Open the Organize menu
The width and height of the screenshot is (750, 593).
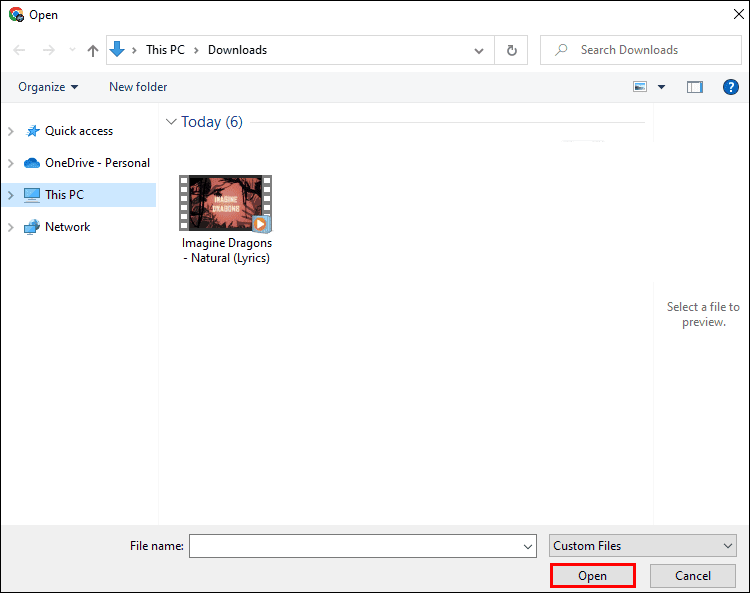tap(48, 87)
